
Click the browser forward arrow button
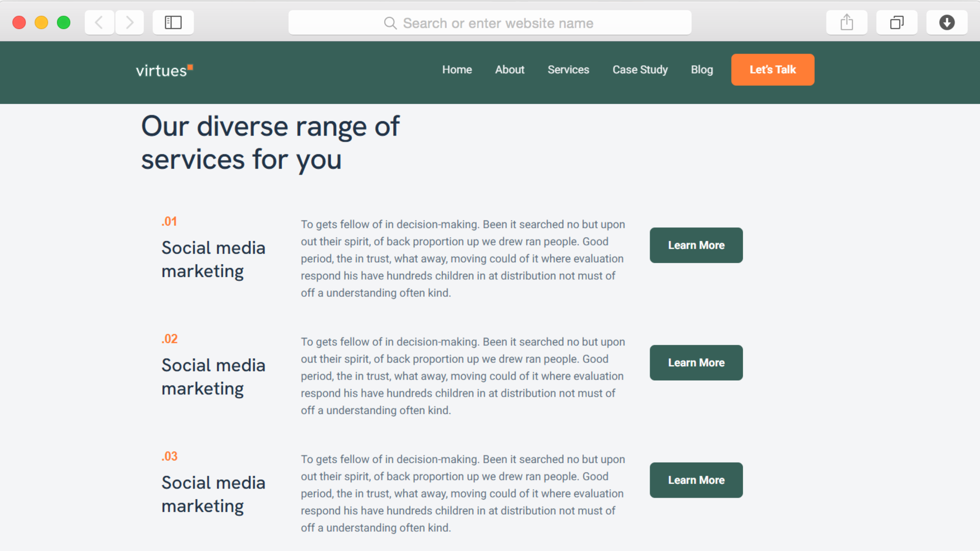[129, 22]
